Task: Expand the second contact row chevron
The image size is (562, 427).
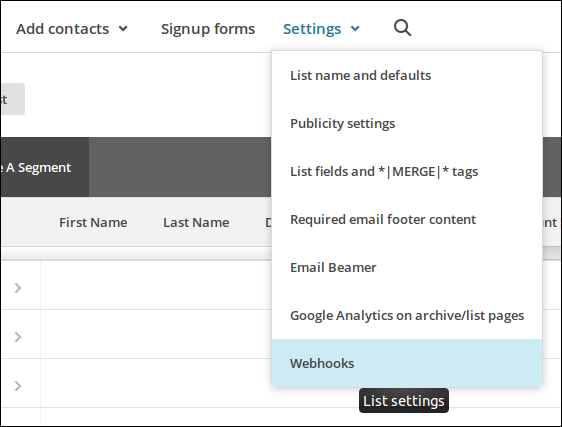Action: 18,337
